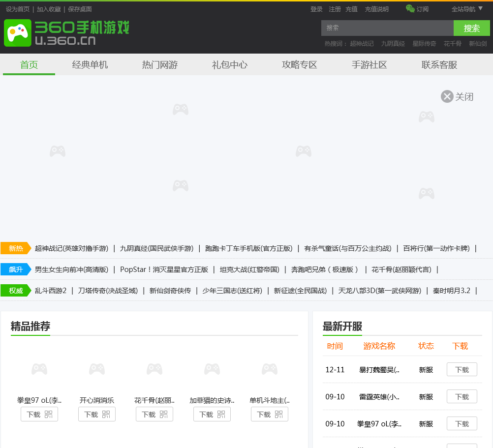Click the blue 飙升 tag
The image size is (493, 448).
(16, 269)
